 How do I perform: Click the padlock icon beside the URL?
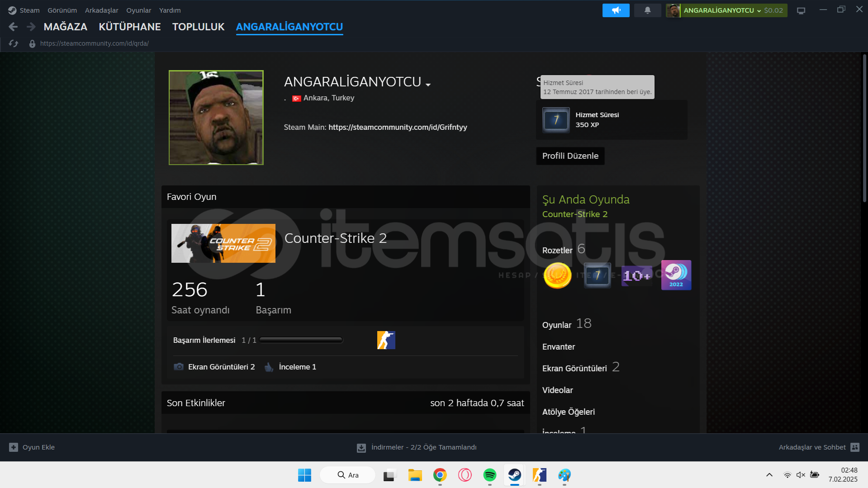32,44
